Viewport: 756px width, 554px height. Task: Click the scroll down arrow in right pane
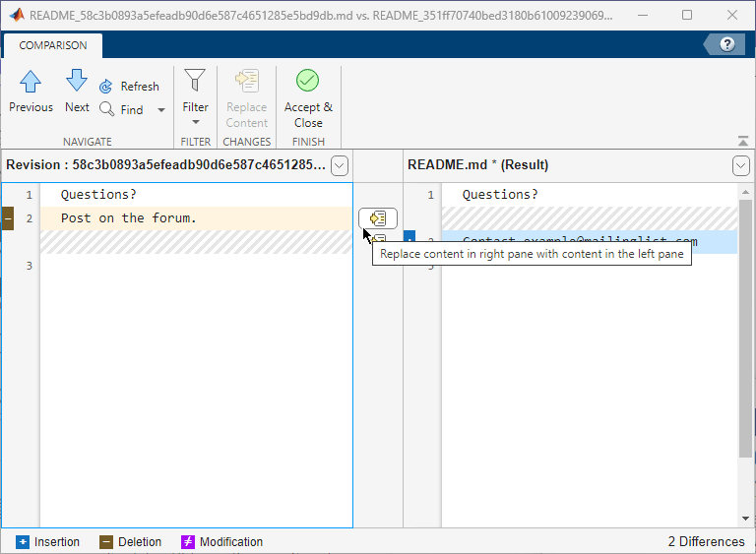click(x=745, y=519)
